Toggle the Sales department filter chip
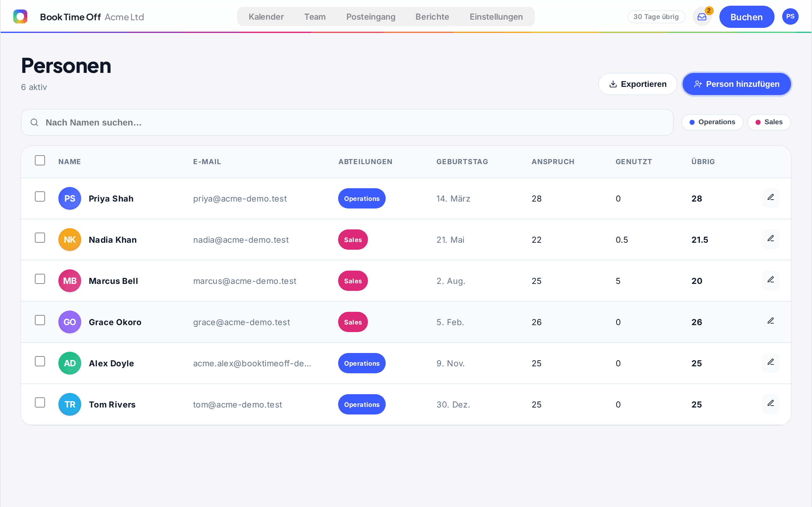Screen dimensions: 812x507 click(769, 122)
